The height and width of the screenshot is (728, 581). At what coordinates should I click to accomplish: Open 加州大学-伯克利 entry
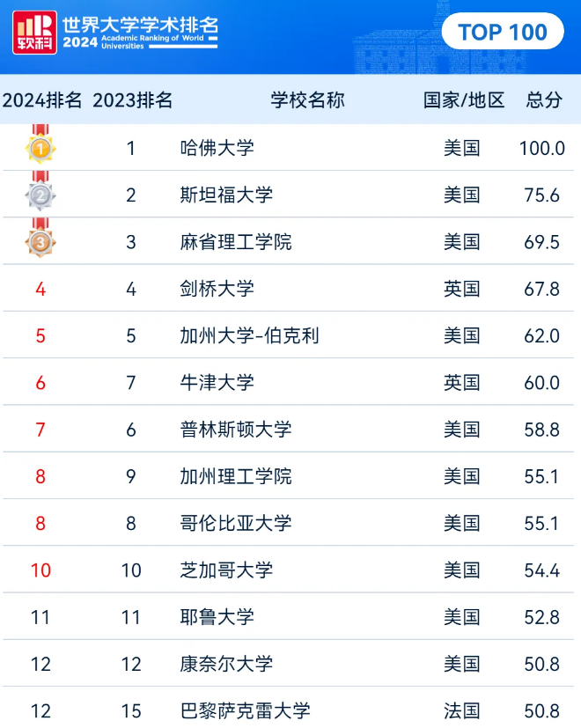click(249, 335)
